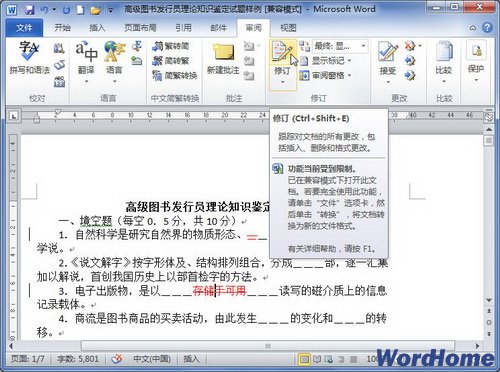Click the Save icon in quick access toolbar
This screenshot has height=372, width=500.
click(29, 10)
